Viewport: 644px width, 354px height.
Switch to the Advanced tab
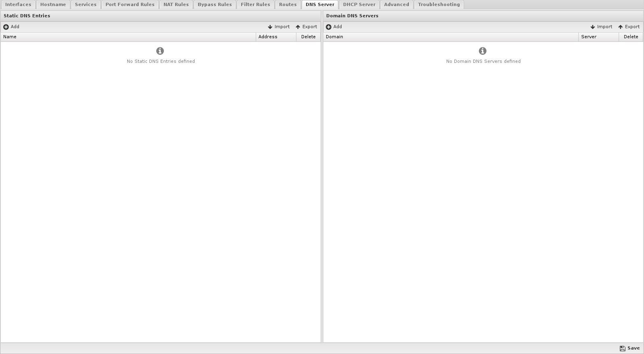point(397,4)
